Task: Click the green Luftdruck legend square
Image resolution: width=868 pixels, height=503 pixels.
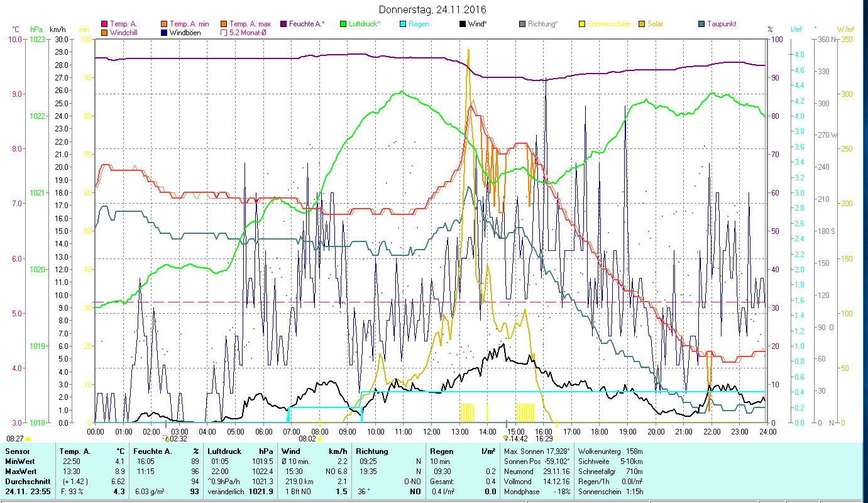Action: 343,24
